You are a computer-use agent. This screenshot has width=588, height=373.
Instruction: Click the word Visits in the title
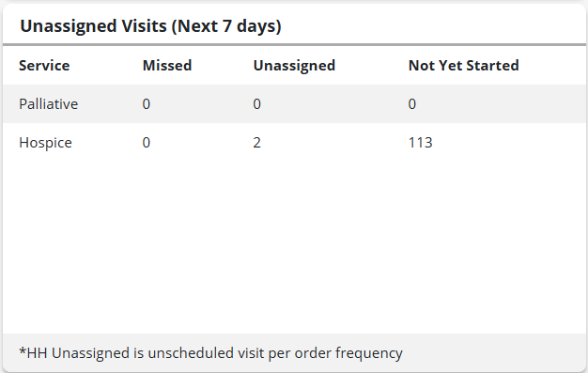[144, 26]
